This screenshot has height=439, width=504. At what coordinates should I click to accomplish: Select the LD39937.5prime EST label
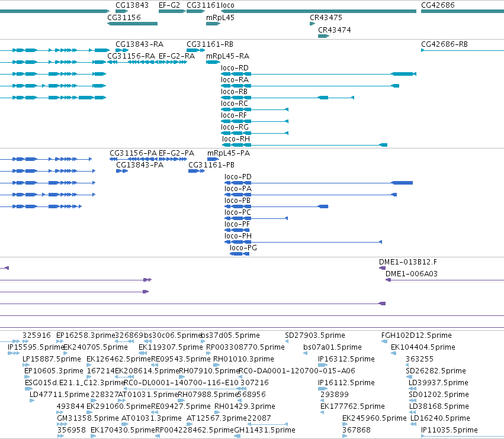[438, 382]
